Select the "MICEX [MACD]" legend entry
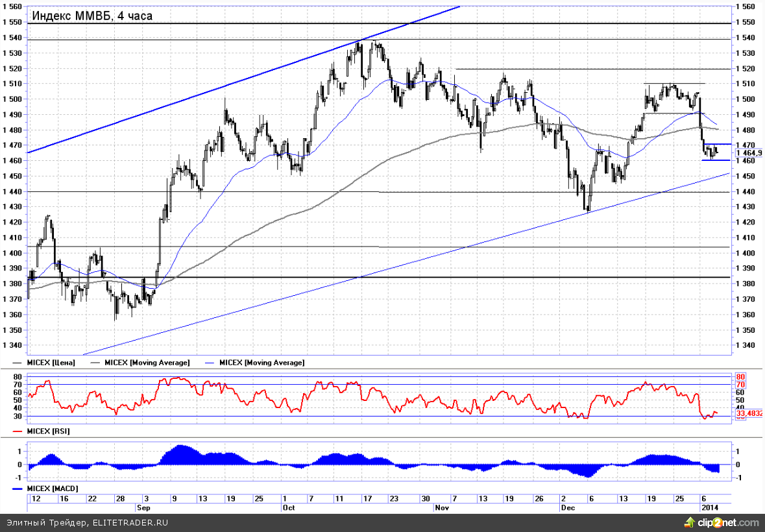Viewport: 765px width, 532px height. (45, 488)
